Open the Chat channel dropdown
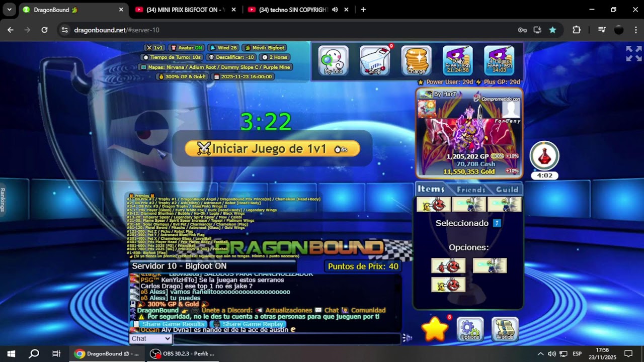Viewport: 644px width, 362px height. coord(151,338)
